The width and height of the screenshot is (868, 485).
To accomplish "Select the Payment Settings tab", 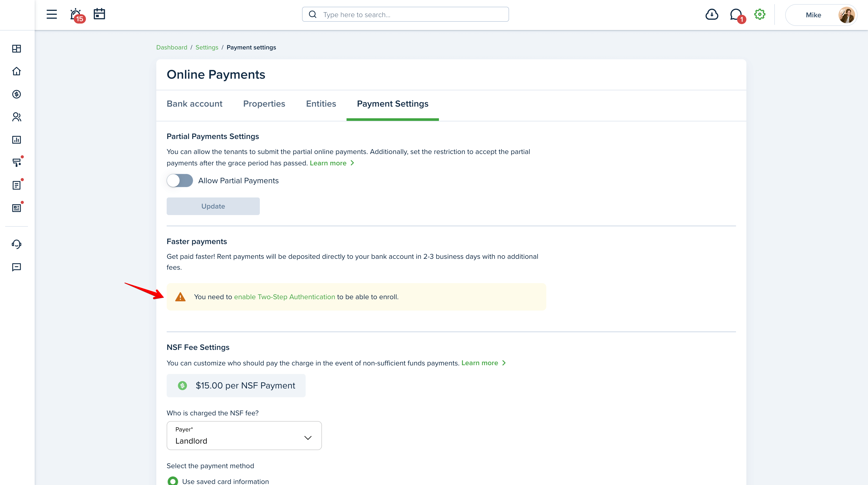I will pyautogui.click(x=393, y=104).
